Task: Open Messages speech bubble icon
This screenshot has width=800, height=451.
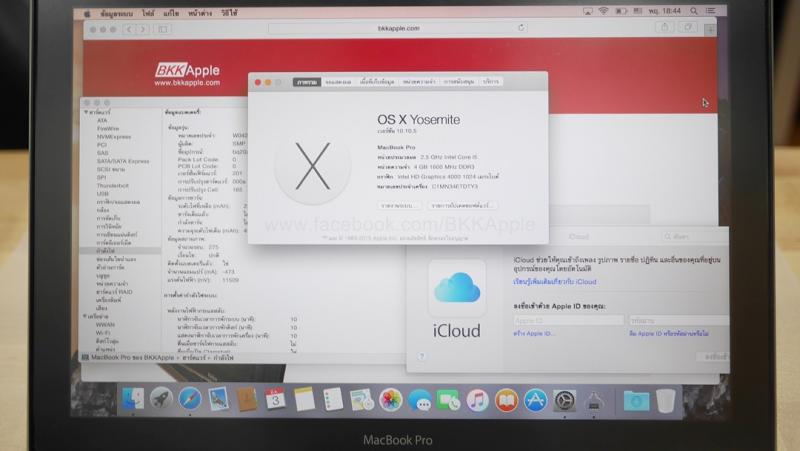Action: (x=419, y=399)
